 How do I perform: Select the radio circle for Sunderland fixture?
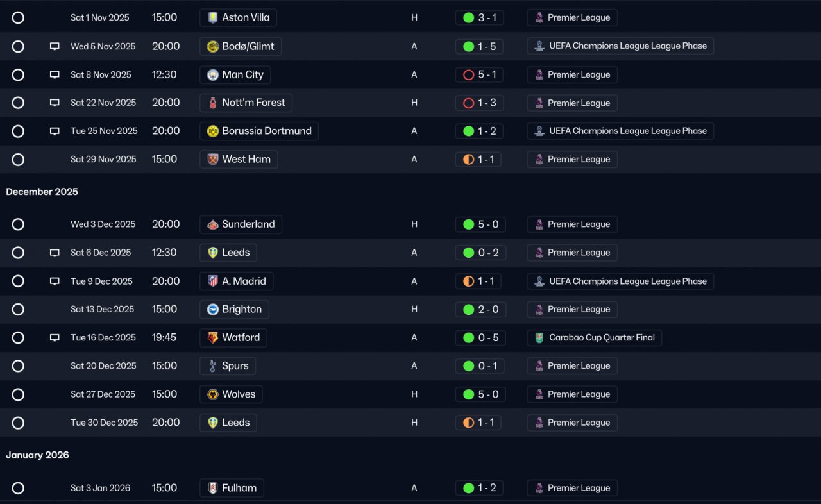coord(18,224)
